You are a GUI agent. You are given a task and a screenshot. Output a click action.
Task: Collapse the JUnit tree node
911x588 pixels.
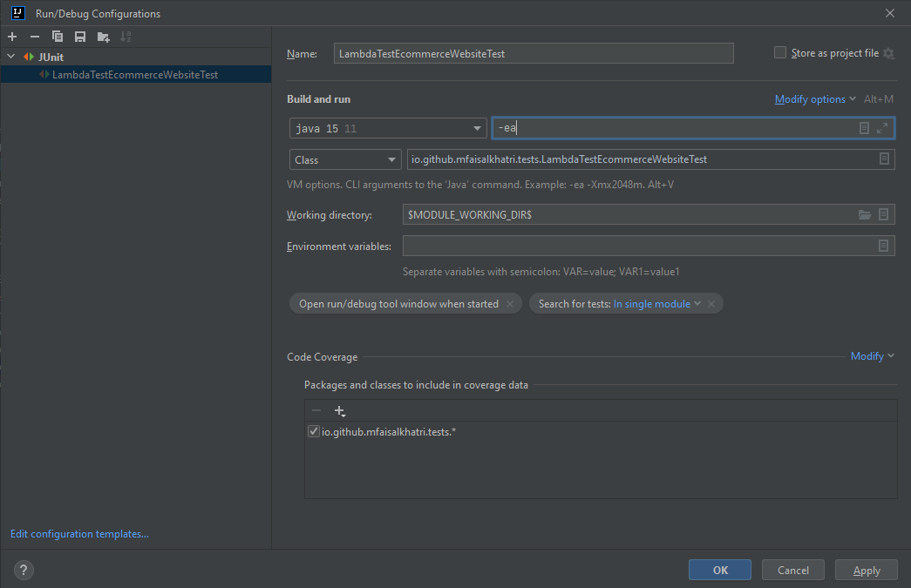10,57
